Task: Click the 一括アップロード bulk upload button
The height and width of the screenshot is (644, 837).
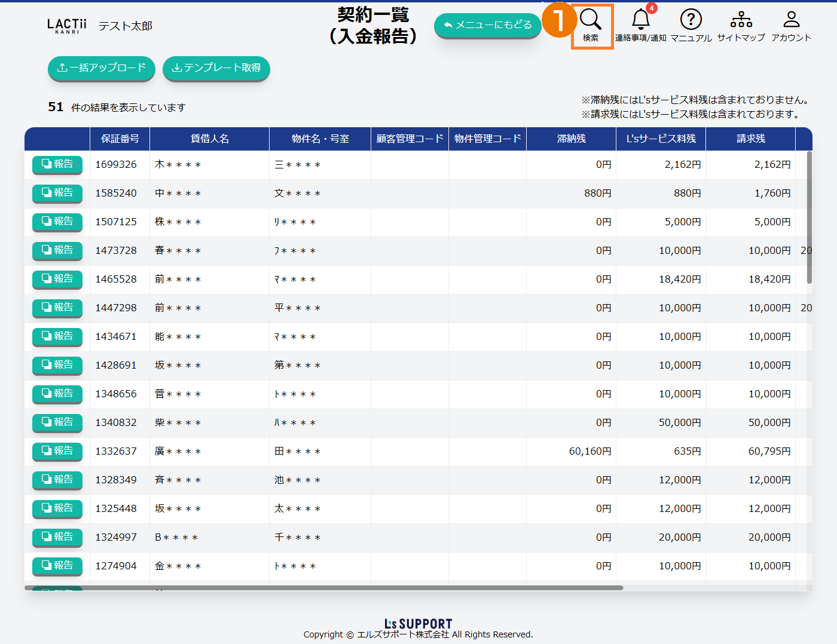Action: click(x=102, y=68)
